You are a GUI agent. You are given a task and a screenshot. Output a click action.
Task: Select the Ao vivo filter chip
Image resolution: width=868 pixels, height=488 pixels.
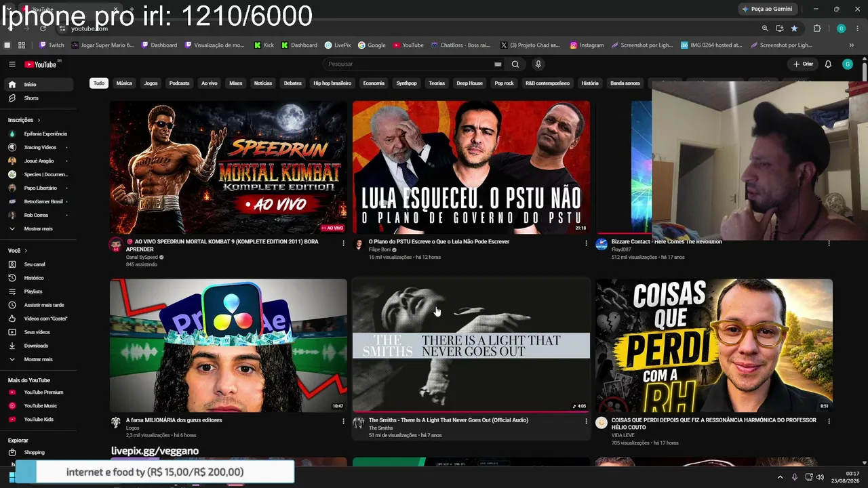(210, 83)
